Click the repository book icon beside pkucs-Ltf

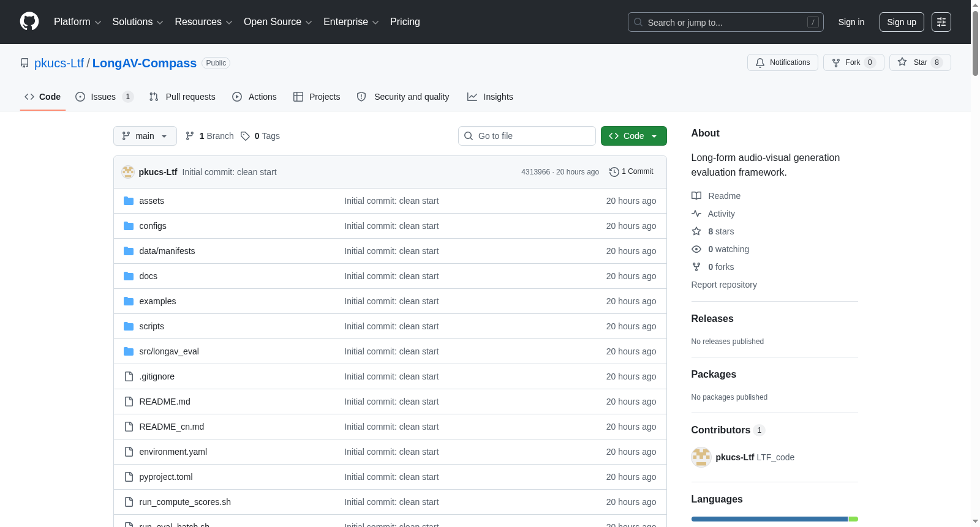pos(24,63)
